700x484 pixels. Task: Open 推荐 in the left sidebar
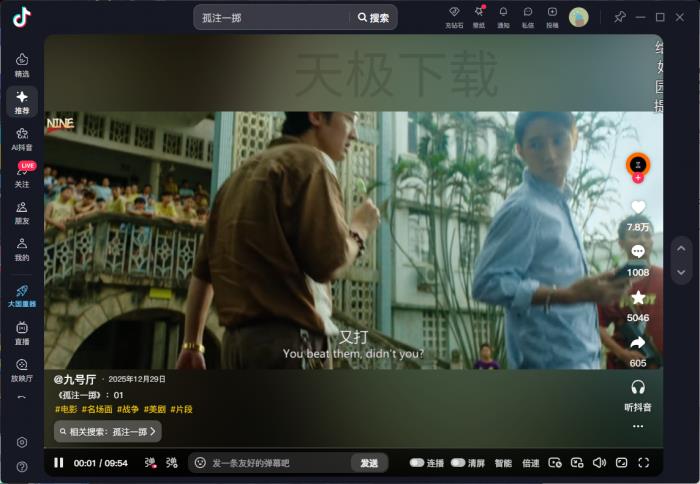[22, 101]
